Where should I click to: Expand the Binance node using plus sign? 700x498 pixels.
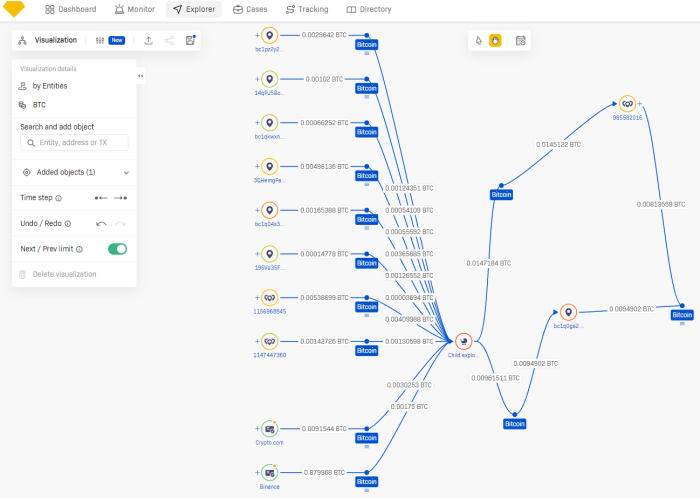tap(257, 471)
